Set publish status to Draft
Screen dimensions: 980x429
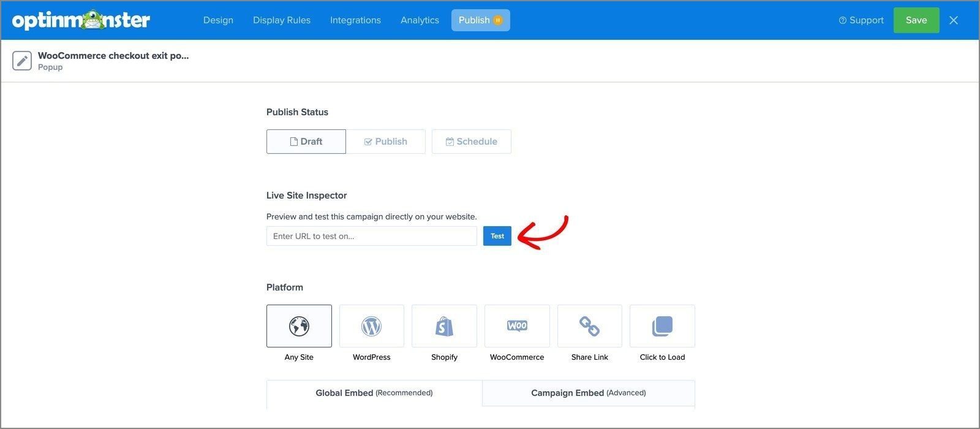click(306, 142)
